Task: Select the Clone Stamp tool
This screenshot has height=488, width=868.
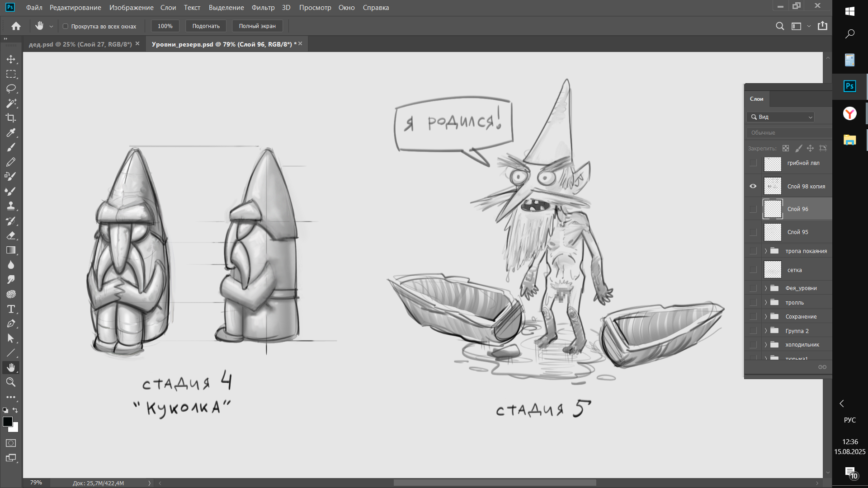Action: tap(11, 206)
